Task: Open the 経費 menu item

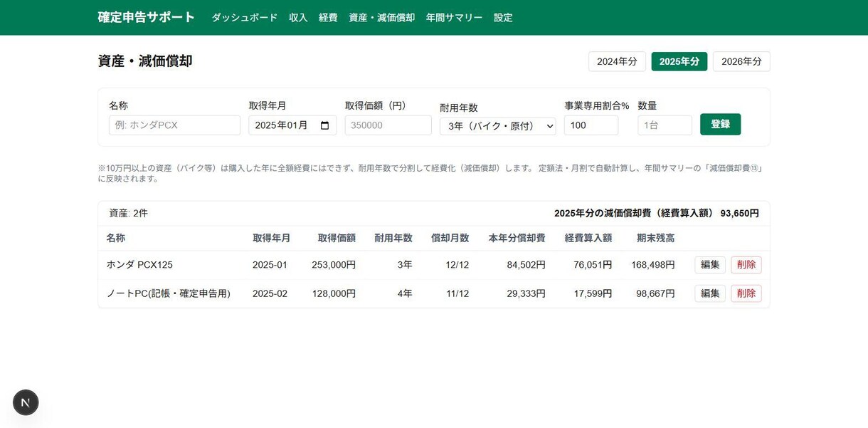Action: (x=328, y=18)
